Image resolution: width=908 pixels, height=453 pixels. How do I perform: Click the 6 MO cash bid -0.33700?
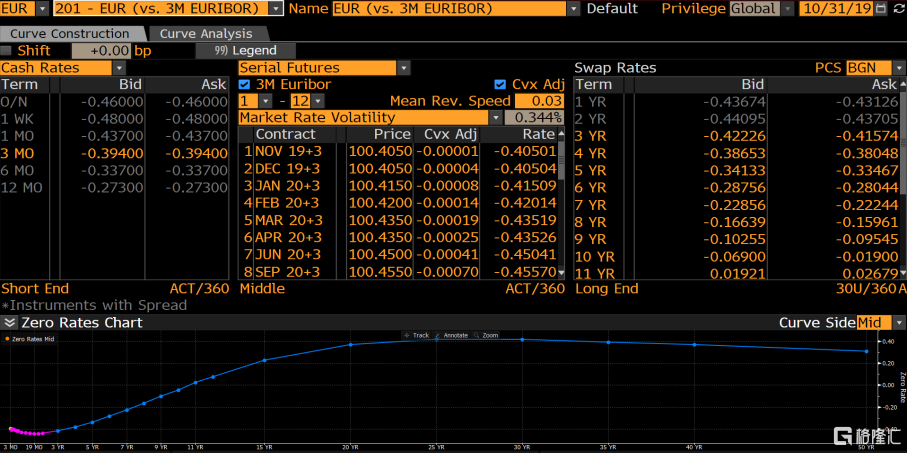(x=111, y=171)
